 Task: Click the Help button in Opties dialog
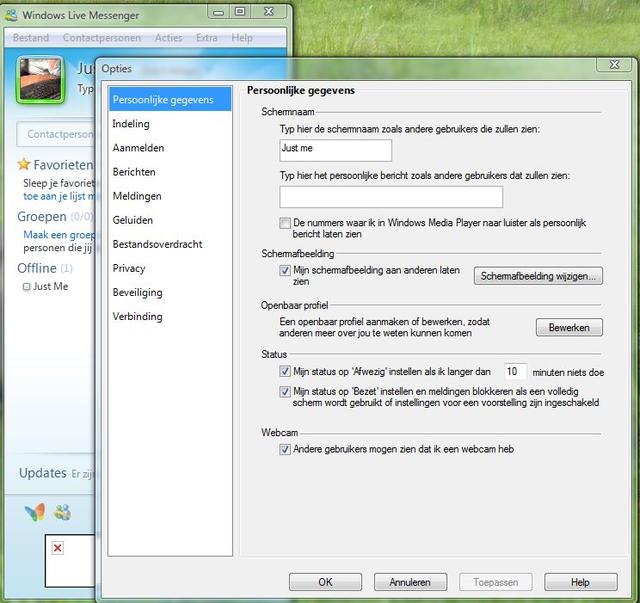pos(580,582)
